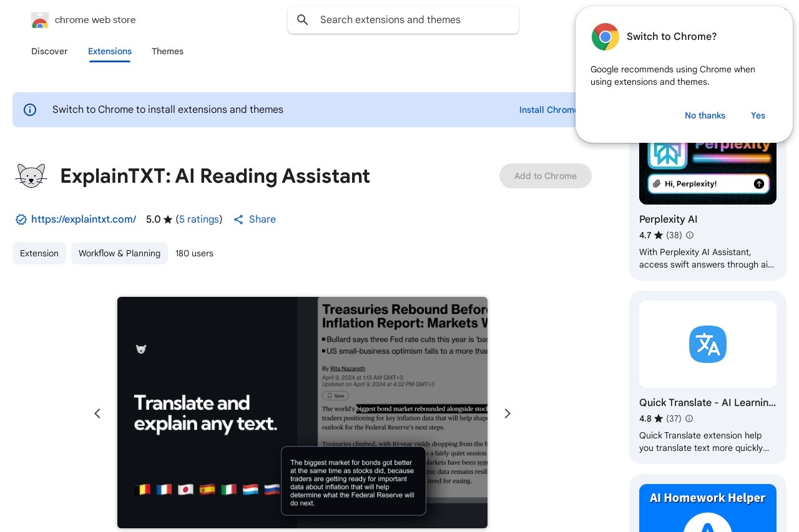Select the Workflow & Planning chip
Screen dimensions: 799x532
[x=119, y=253]
